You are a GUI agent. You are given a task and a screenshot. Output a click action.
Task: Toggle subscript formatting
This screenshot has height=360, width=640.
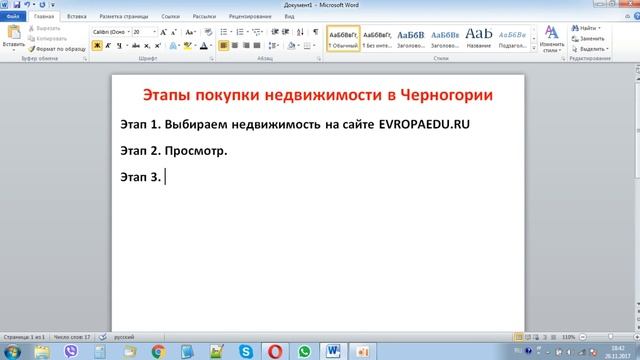[x=147, y=46]
